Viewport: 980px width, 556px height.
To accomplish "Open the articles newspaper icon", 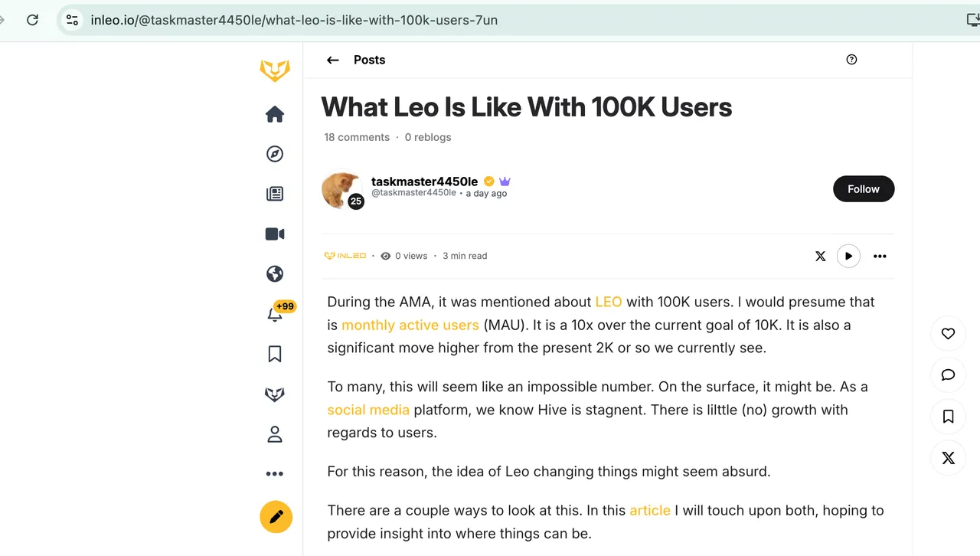I will coord(275,194).
